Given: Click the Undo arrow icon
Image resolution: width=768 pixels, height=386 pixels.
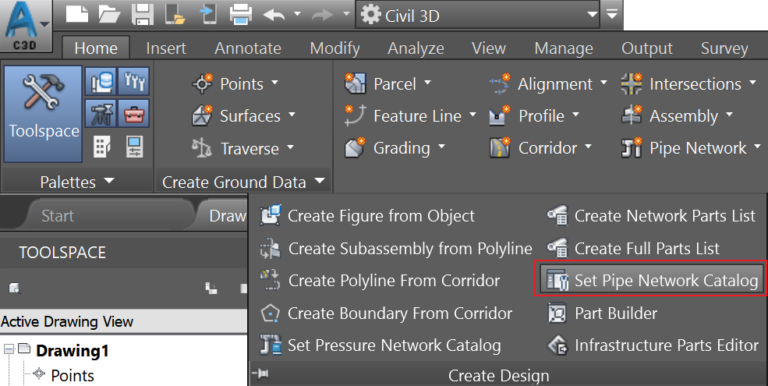Looking at the screenshot, I should point(274,15).
